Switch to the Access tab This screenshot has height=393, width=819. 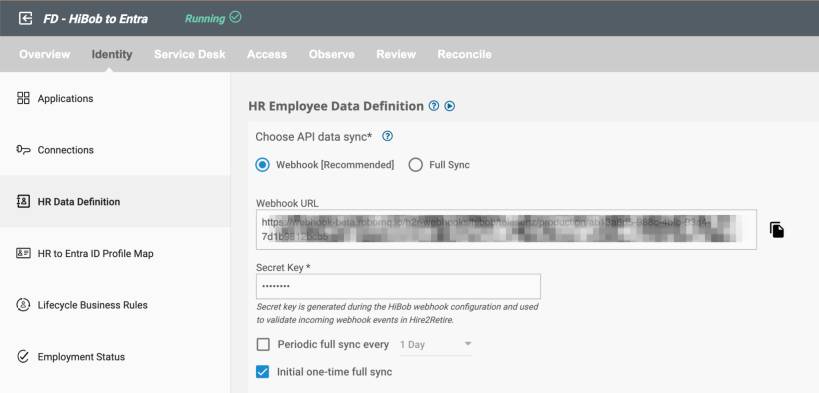coord(267,54)
